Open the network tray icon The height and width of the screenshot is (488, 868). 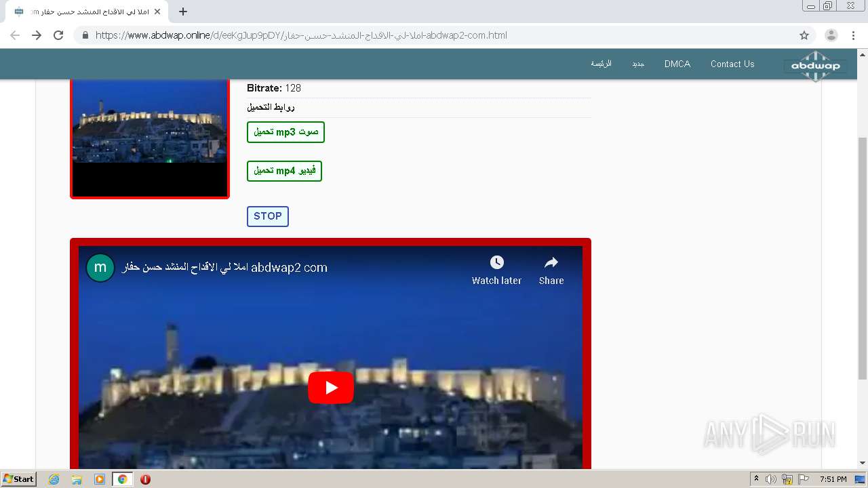pos(787,479)
